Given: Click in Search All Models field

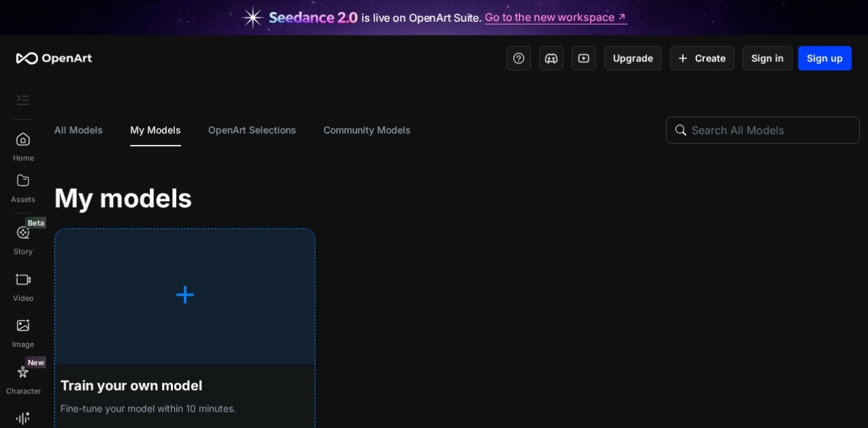Looking at the screenshot, I should (x=762, y=130).
